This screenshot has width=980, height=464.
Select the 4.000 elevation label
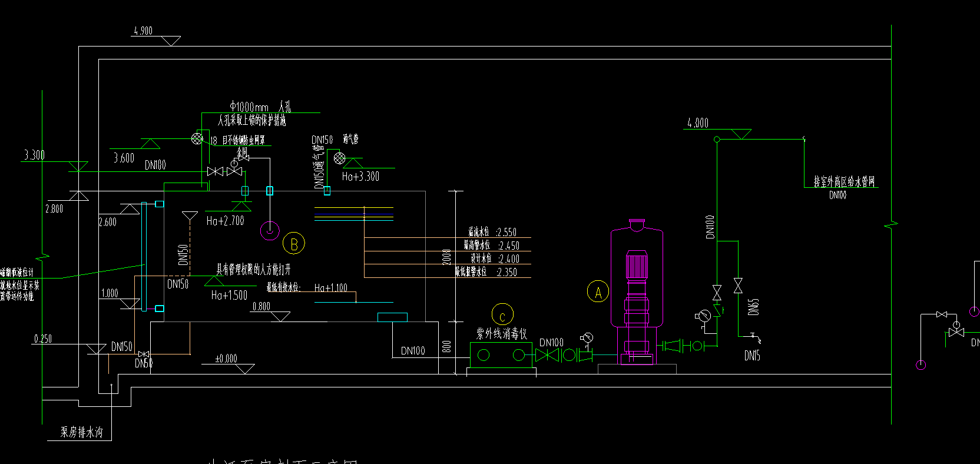point(698,123)
